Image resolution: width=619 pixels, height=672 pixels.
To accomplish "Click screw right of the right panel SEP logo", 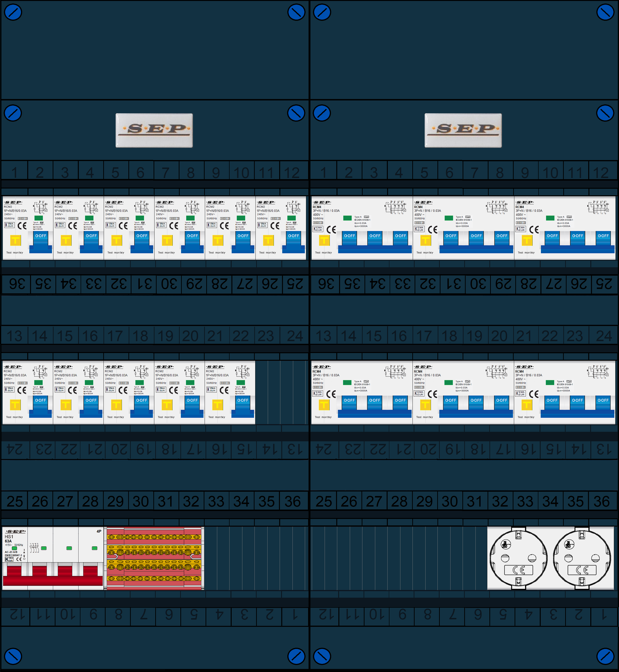I will point(605,113).
